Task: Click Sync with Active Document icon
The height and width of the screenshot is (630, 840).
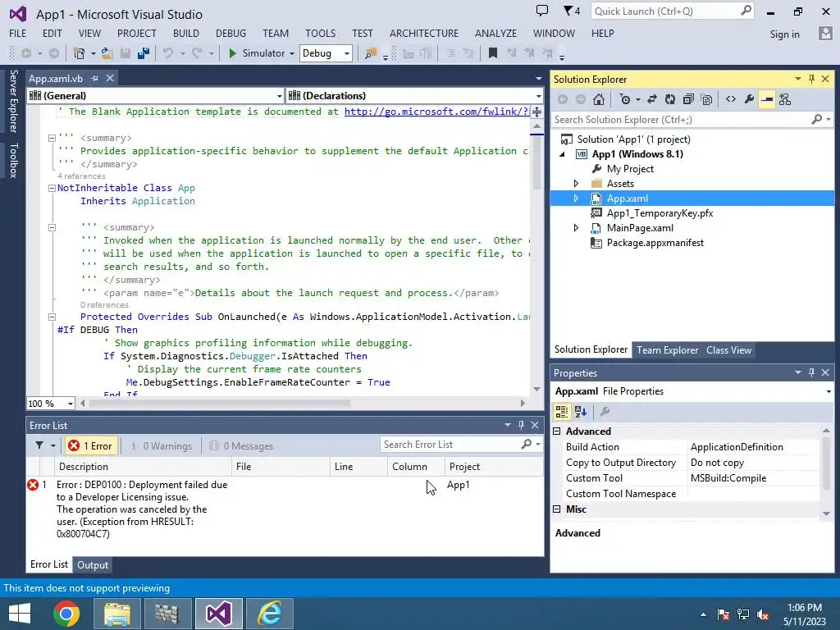Action: pyautogui.click(x=652, y=99)
